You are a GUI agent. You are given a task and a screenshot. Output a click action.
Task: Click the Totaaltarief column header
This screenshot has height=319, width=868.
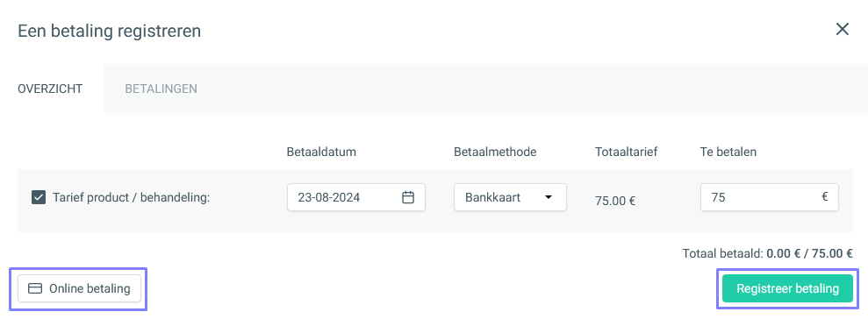coord(626,152)
